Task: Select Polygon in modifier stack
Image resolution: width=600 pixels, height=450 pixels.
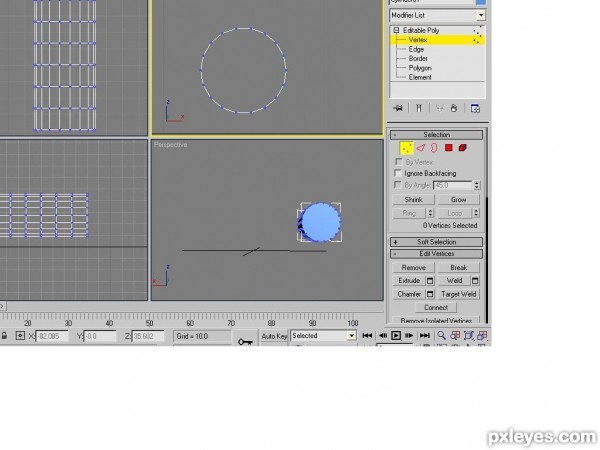Action: (x=420, y=68)
